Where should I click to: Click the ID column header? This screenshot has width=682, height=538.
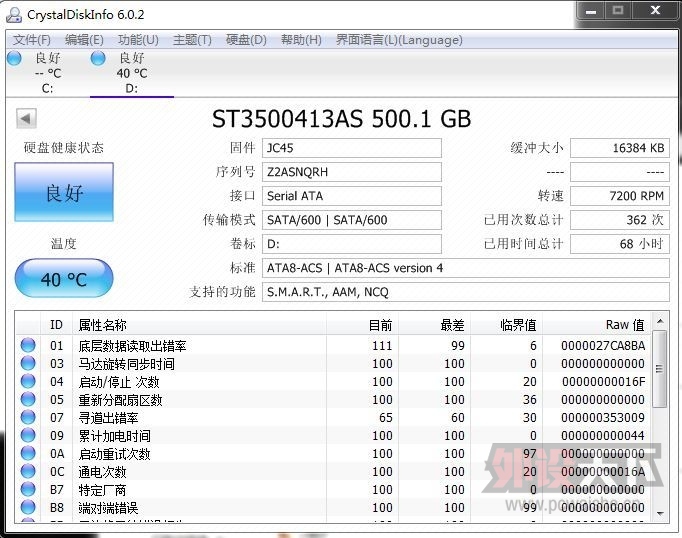[57, 325]
